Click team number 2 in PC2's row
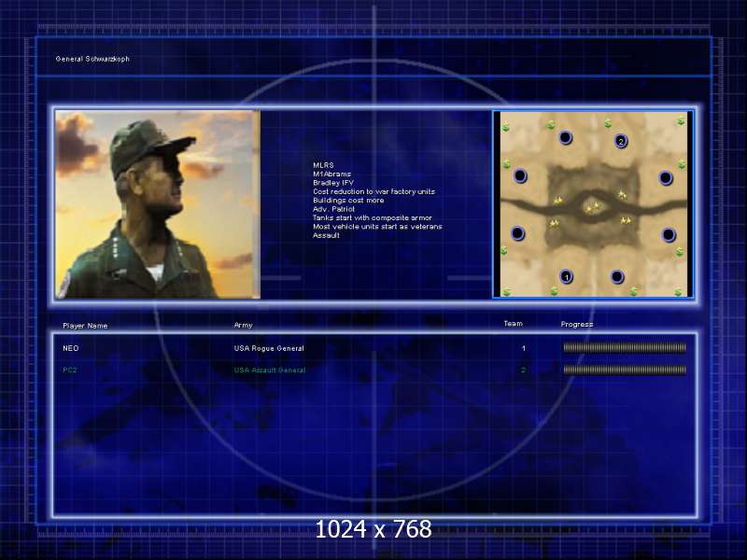The width and height of the screenshot is (747, 560). 523,370
